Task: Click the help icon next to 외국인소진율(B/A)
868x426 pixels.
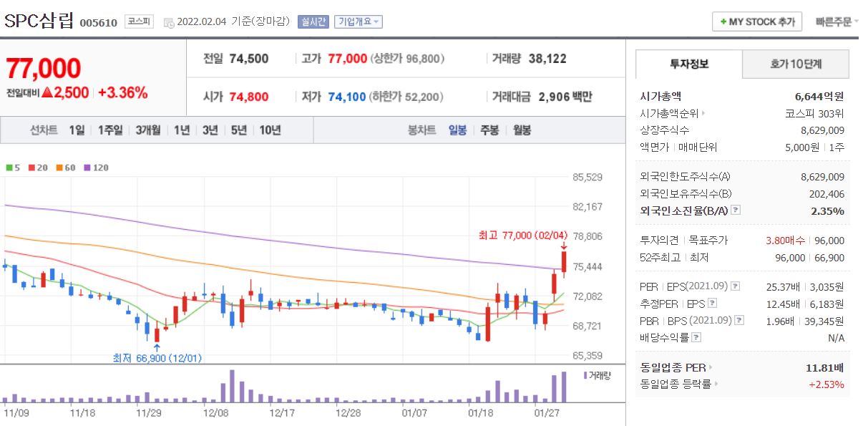Action: point(736,210)
